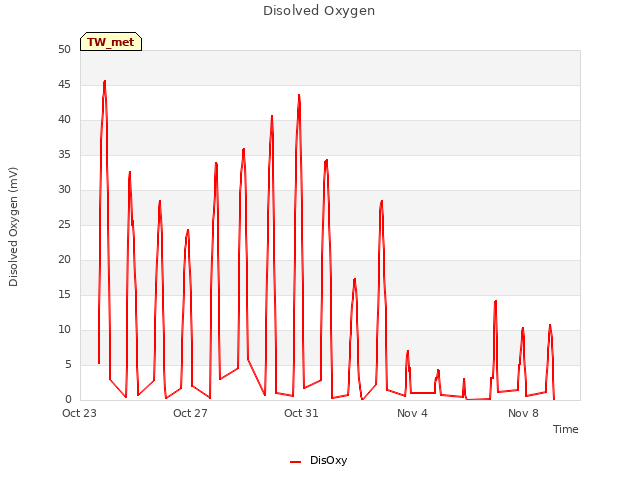Click the Oct 31 peak near 43 mV
Screen dimensions: 640x480
click(x=299, y=95)
